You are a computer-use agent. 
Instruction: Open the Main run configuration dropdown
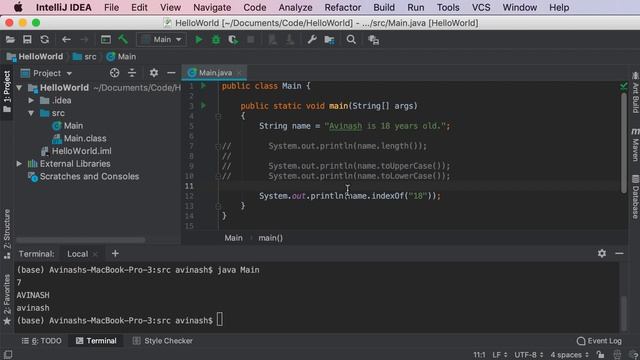pos(162,40)
